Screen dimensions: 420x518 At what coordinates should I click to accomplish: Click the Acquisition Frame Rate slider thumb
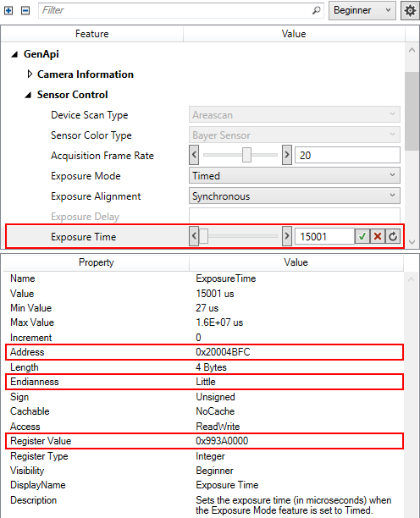pyautogui.click(x=246, y=155)
